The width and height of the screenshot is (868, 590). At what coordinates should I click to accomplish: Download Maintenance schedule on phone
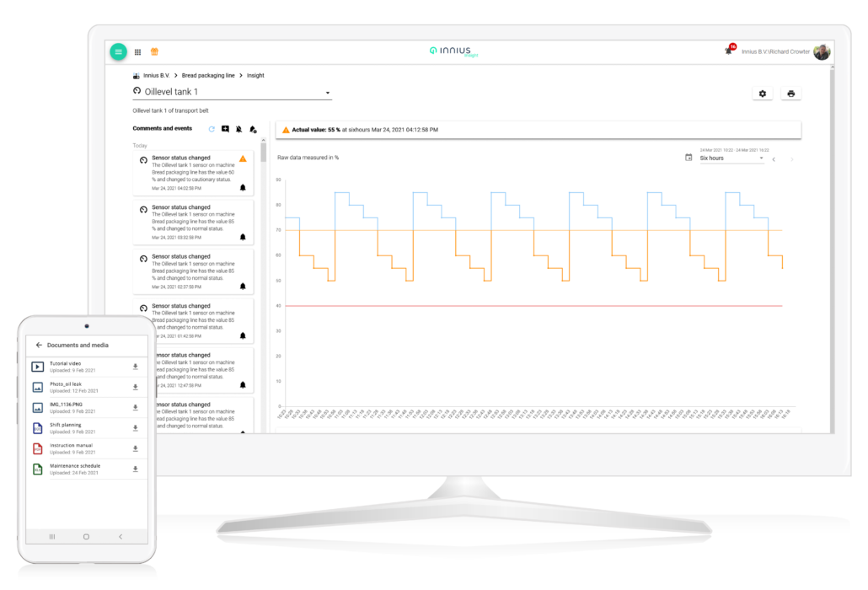[x=135, y=469]
